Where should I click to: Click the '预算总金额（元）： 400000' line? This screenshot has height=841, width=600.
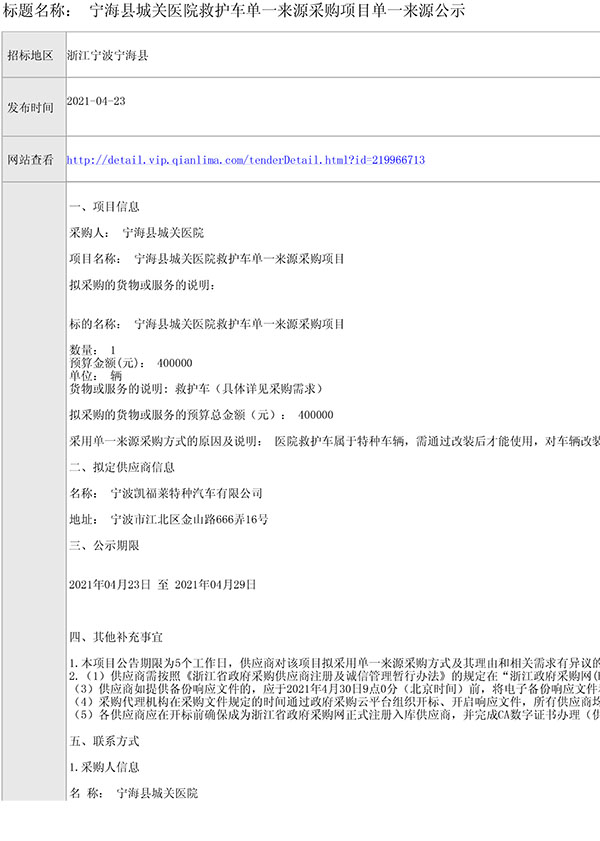(x=202, y=415)
